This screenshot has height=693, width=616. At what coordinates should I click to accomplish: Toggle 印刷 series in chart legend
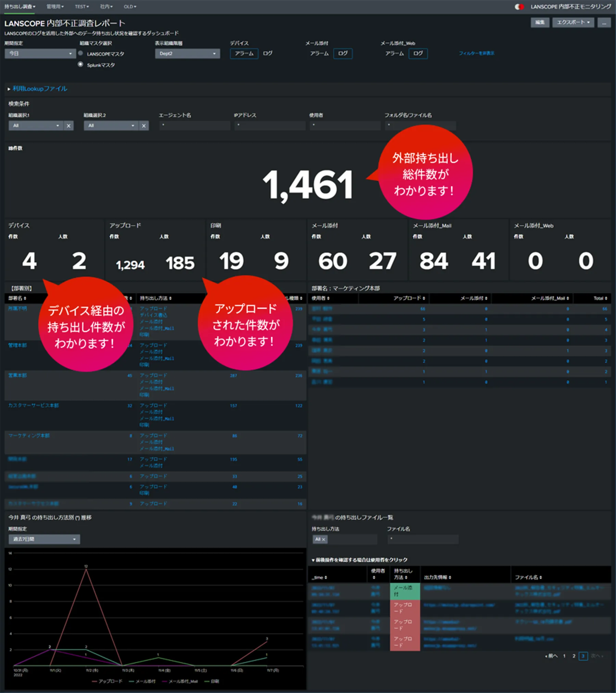(211, 681)
